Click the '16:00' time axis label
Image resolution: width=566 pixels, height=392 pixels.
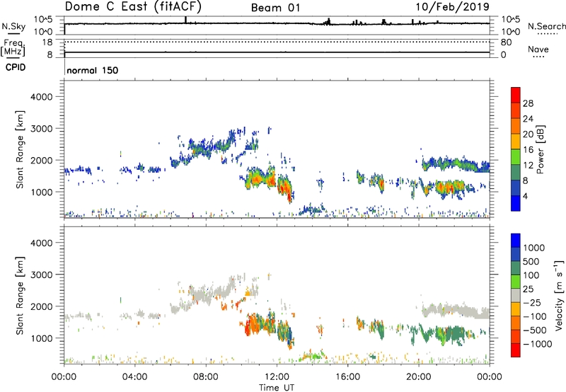(x=347, y=377)
